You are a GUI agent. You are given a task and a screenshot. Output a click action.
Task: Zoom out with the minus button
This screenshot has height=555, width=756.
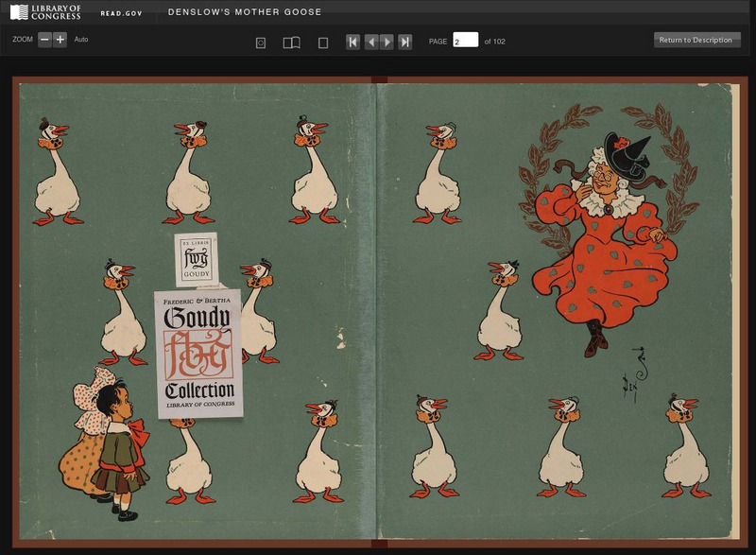44,40
